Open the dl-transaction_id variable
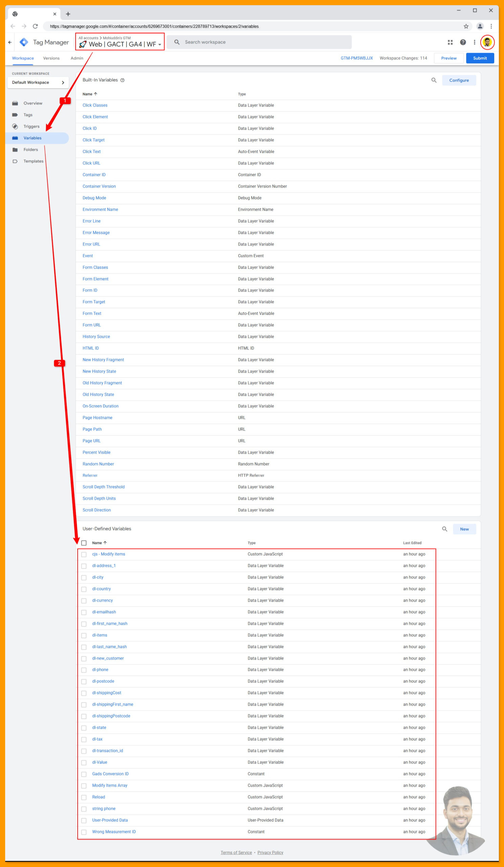The image size is (504, 867). (x=108, y=751)
